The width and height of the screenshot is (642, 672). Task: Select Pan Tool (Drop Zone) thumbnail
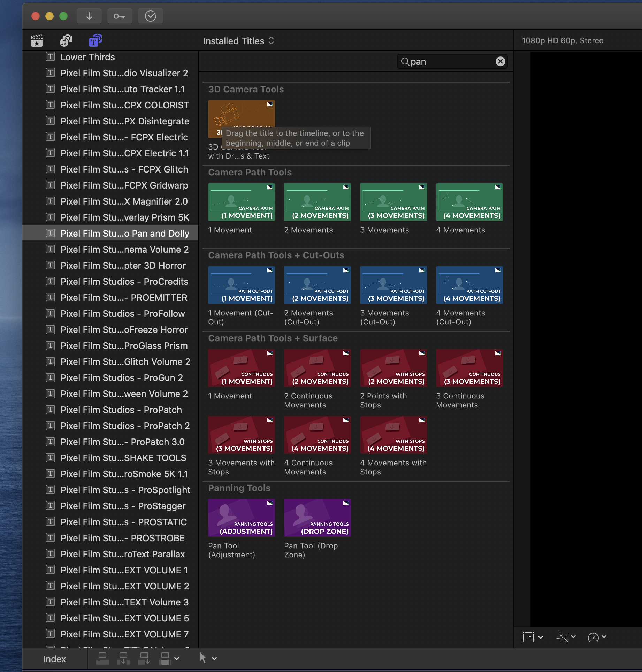[318, 518]
